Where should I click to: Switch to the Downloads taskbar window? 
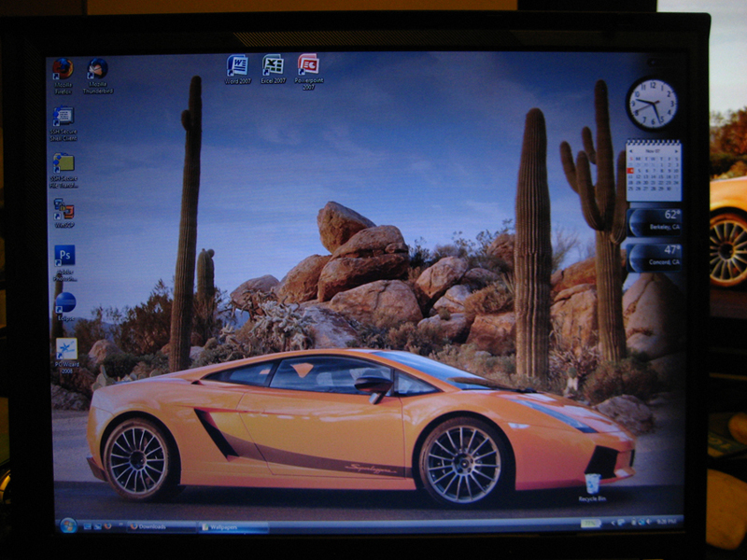point(161,526)
